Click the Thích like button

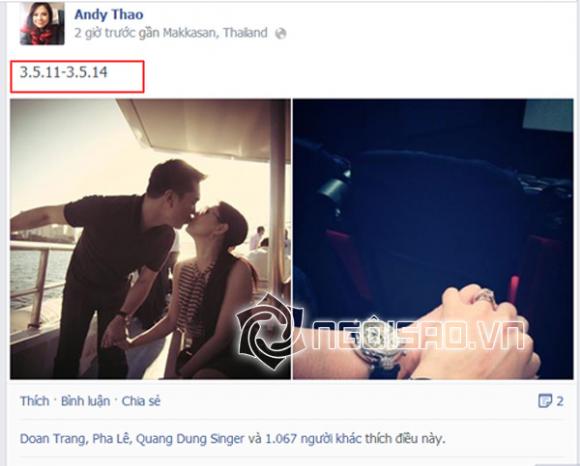coord(35,401)
